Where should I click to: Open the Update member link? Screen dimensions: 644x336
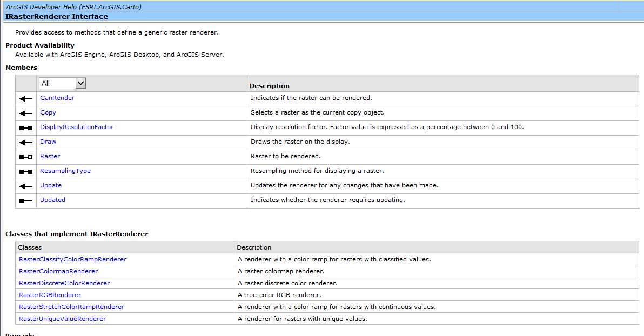[51, 185]
